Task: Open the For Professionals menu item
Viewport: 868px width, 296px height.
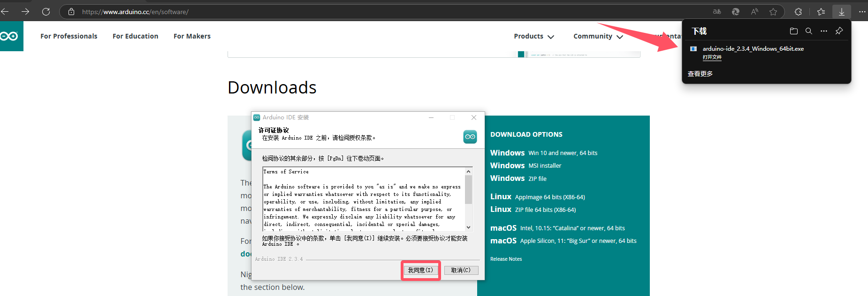Action: 69,36
